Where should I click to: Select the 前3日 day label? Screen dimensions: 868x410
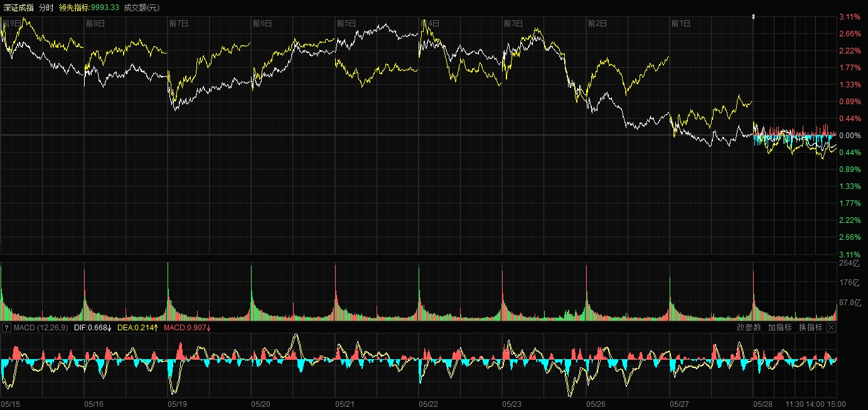pos(513,23)
